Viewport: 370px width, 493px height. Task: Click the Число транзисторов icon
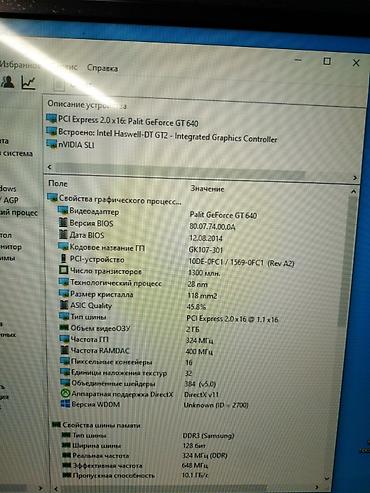pyautogui.click(x=63, y=270)
